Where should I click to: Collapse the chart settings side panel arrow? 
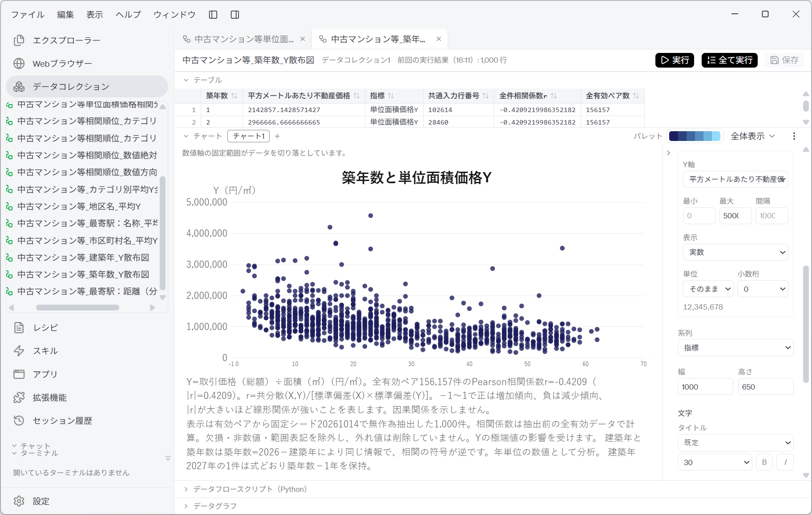(668, 153)
